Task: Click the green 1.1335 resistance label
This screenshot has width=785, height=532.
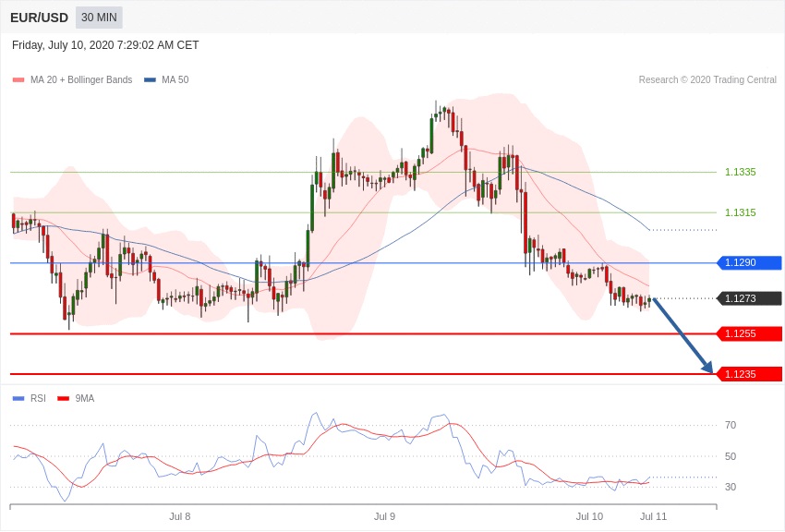Action: (740, 172)
